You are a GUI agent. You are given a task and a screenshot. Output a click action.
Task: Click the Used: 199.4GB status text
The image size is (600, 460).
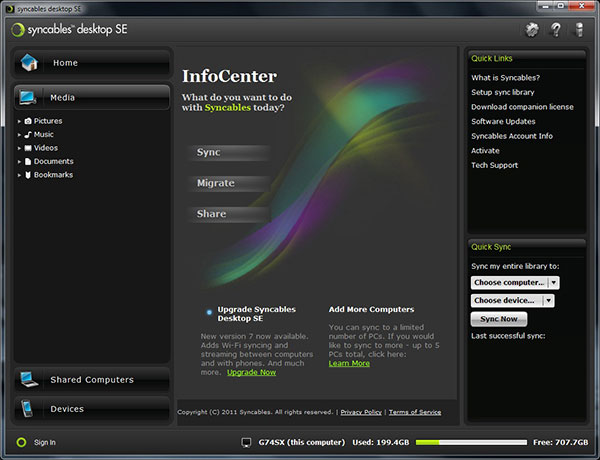(x=381, y=442)
